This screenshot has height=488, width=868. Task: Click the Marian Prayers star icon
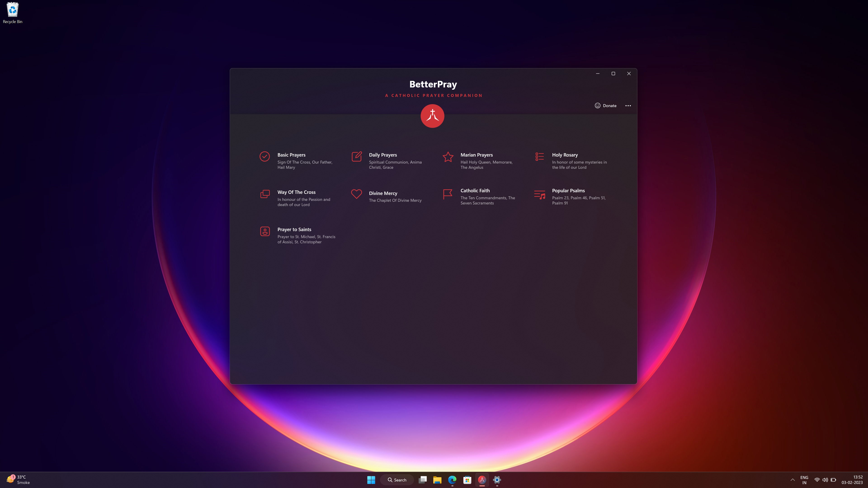[x=448, y=157]
